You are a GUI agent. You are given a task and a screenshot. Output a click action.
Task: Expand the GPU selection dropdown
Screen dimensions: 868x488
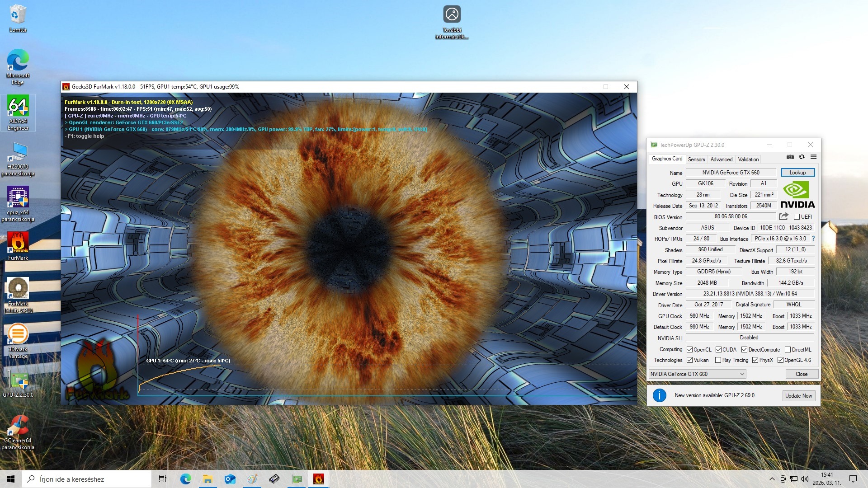[742, 374]
